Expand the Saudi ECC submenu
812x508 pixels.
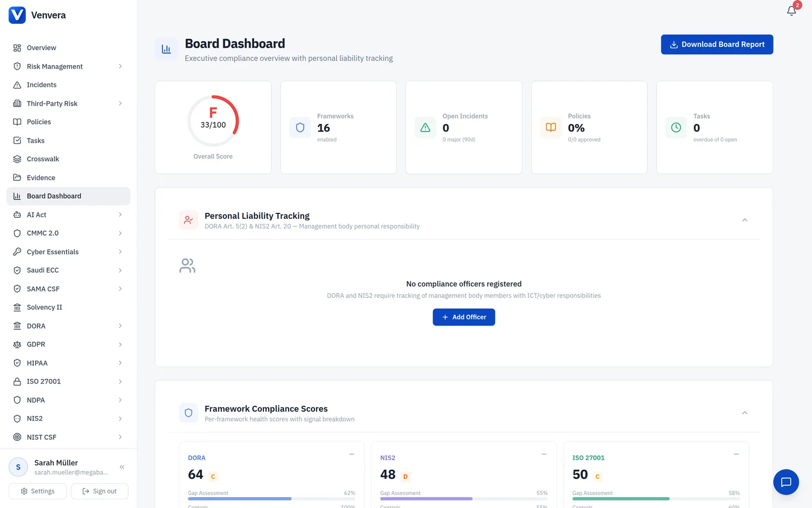click(120, 270)
